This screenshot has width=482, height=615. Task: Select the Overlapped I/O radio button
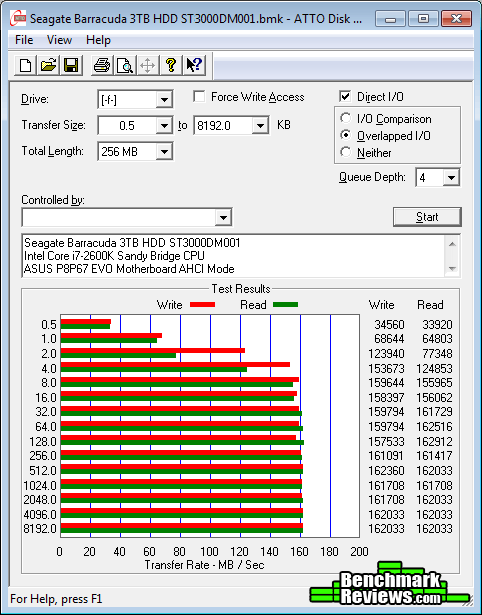coord(346,135)
